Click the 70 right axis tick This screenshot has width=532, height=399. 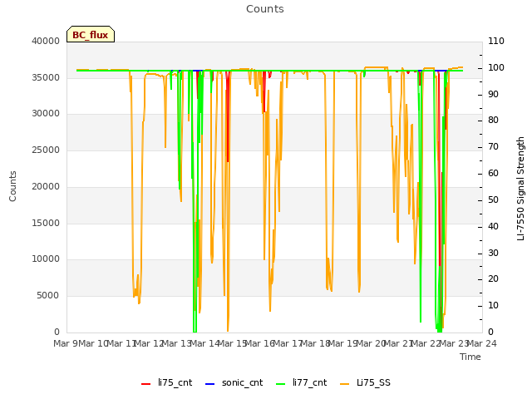[493, 146]
